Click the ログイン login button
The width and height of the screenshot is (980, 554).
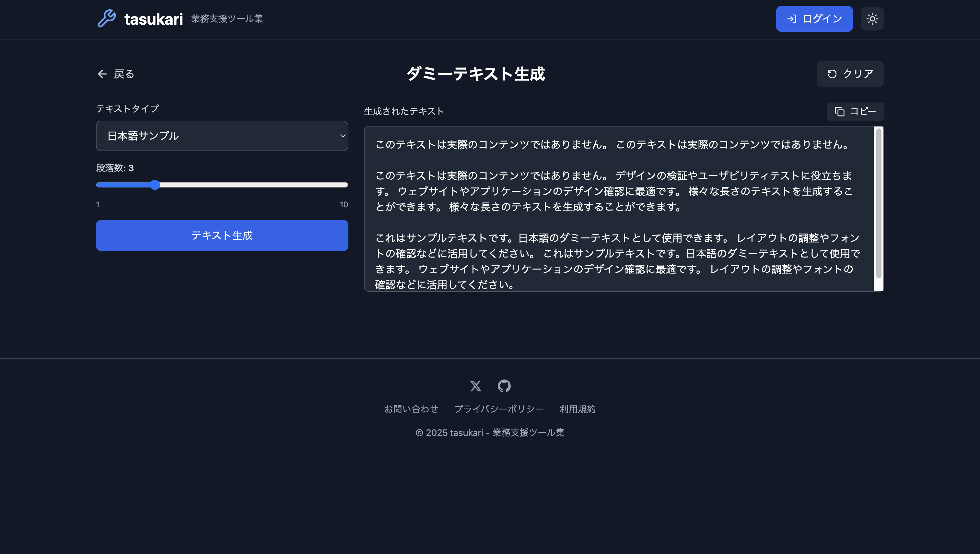pyautogui.click(x=814, y=19)
